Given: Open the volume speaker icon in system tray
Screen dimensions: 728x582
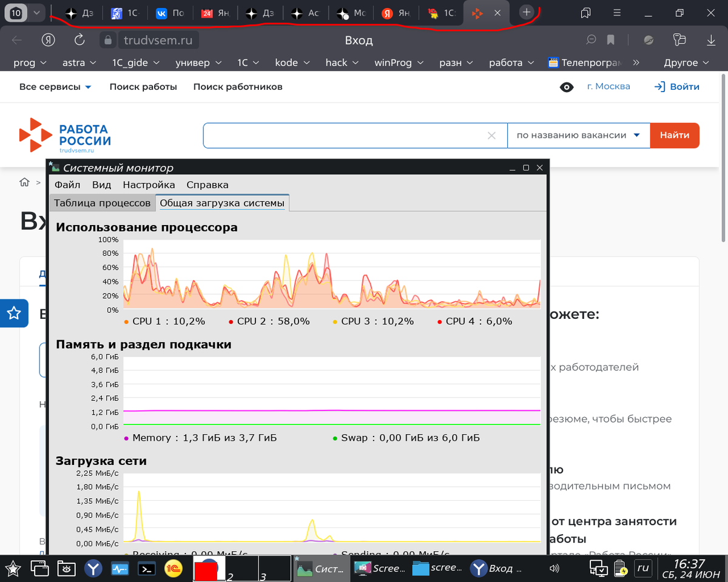Looking at the screenshot, I should [x=554, y=569].
